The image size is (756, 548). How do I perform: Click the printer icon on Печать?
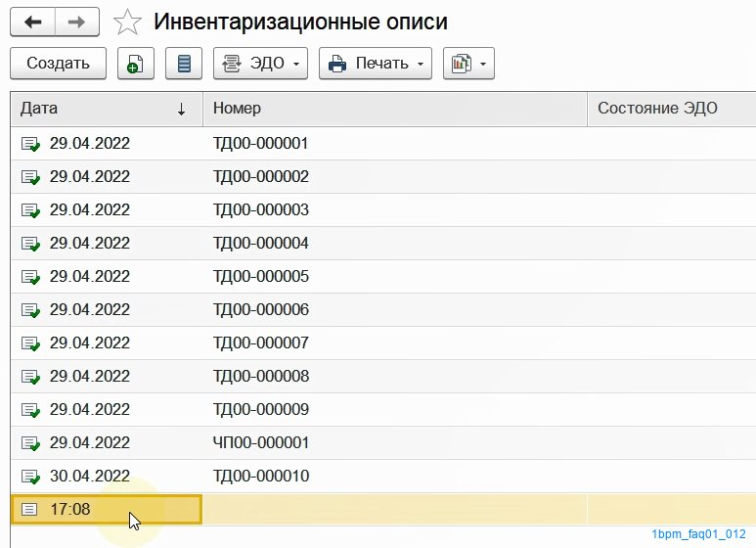[x=337, y=64]
